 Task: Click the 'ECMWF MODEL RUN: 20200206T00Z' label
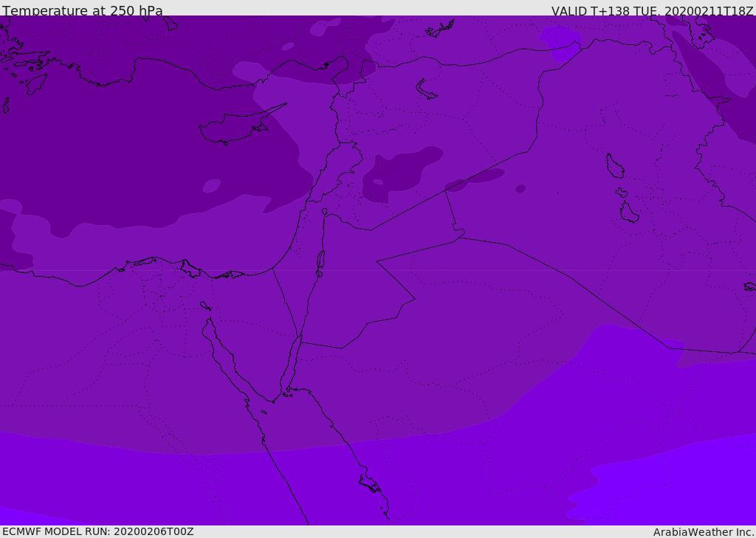click(x=98, y=532)
